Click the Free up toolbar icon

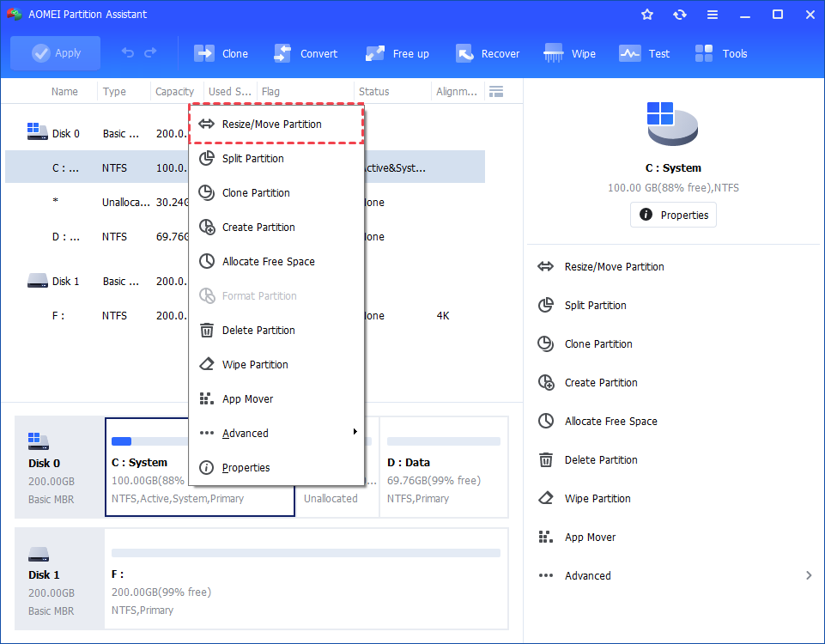397,53
